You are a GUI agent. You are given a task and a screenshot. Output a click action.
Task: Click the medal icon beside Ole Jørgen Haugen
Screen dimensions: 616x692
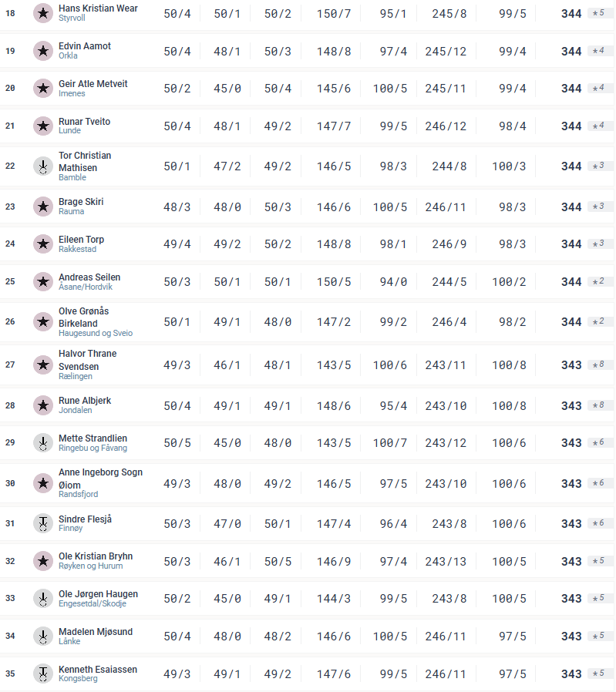click(43, 599)
